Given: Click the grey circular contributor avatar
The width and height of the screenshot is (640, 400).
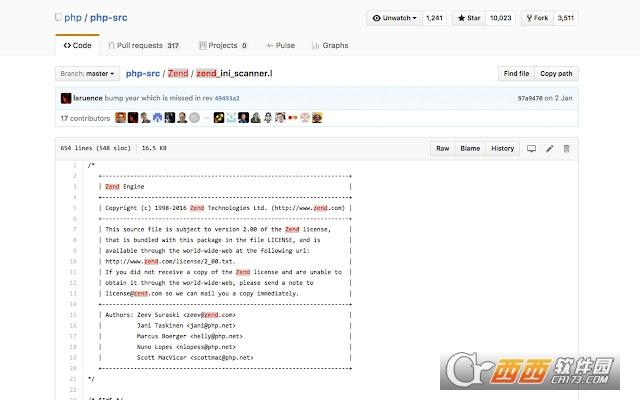Looking at the screenshot, I should 194,118.
